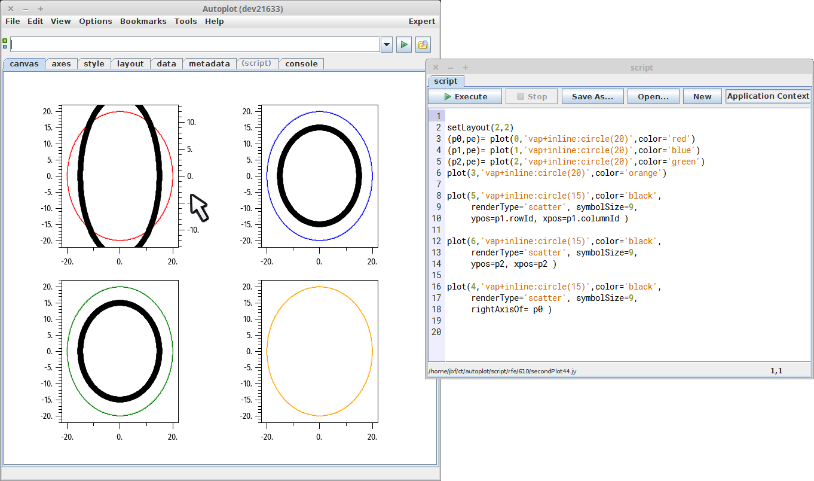Switch to the console tab

(301, 64)
